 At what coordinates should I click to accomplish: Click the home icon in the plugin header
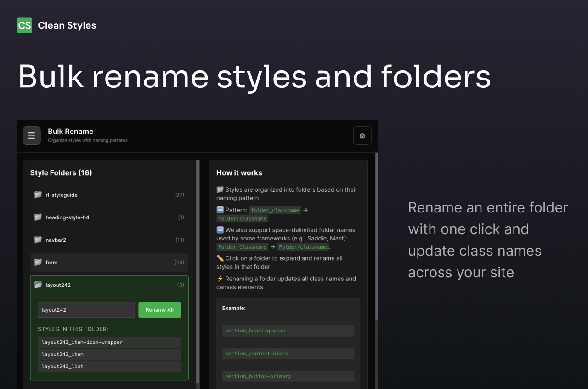(x=362, y=136)
